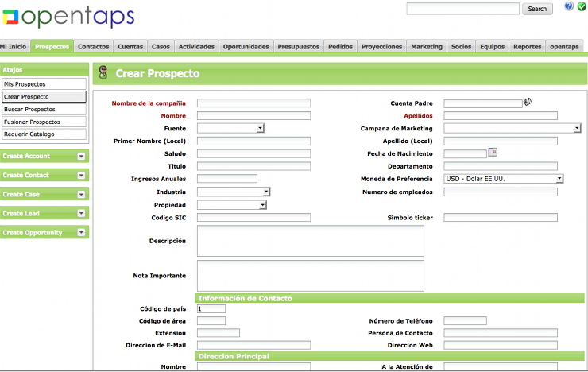Click the Fecha de Nacimiento date field

[465, 153]
